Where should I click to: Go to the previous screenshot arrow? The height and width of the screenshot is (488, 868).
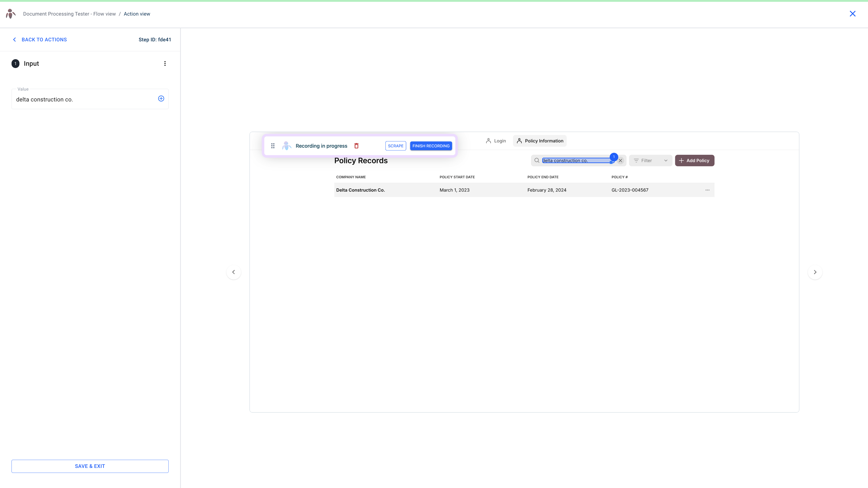click(234, 272)
